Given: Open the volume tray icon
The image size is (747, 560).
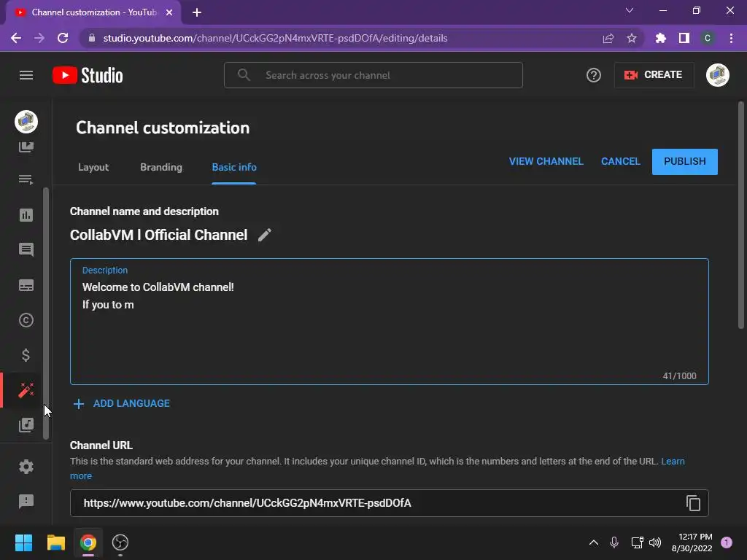Looking at the screenshot, I should [655, 542].
